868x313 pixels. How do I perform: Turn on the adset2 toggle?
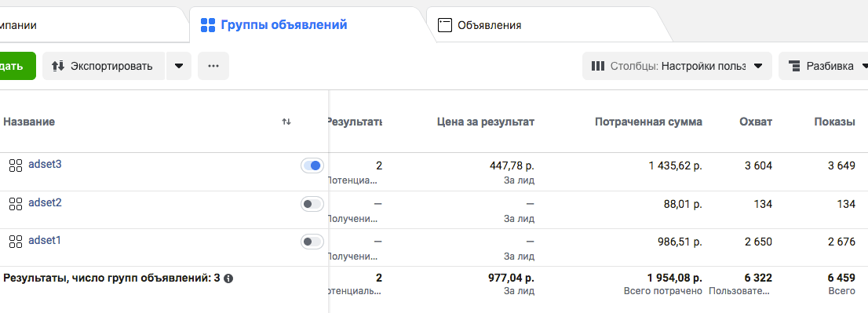[x=312, y=204]
